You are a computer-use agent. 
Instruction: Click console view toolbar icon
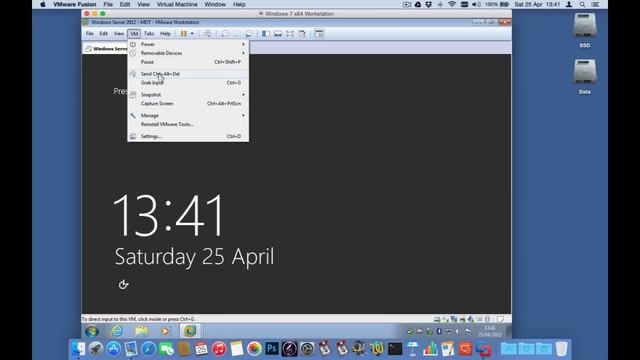319,33
